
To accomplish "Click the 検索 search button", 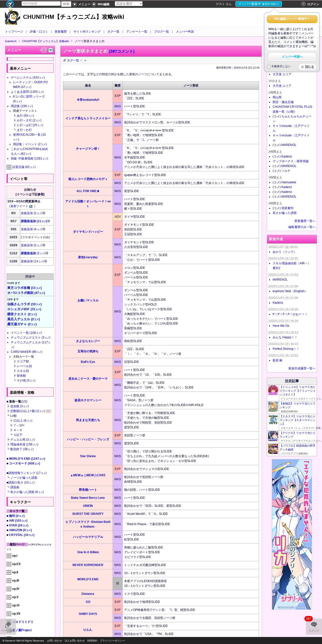I will pos(66,4).
